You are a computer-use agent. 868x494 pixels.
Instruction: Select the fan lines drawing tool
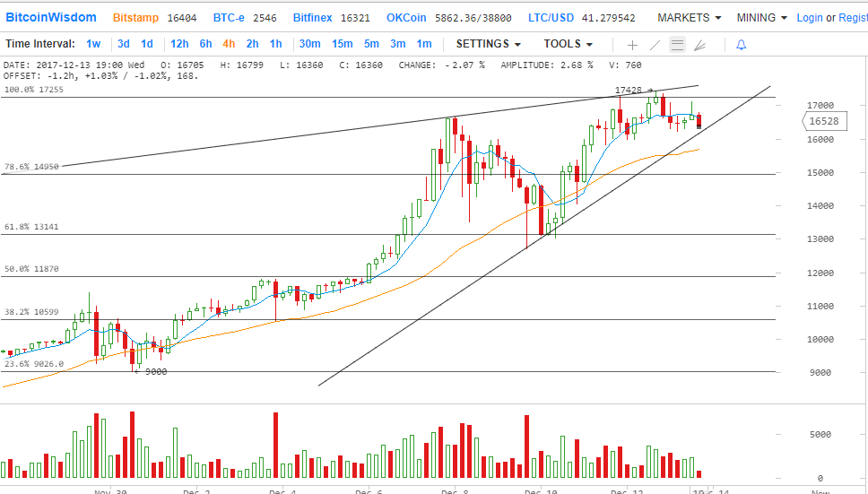click(700, 44)
